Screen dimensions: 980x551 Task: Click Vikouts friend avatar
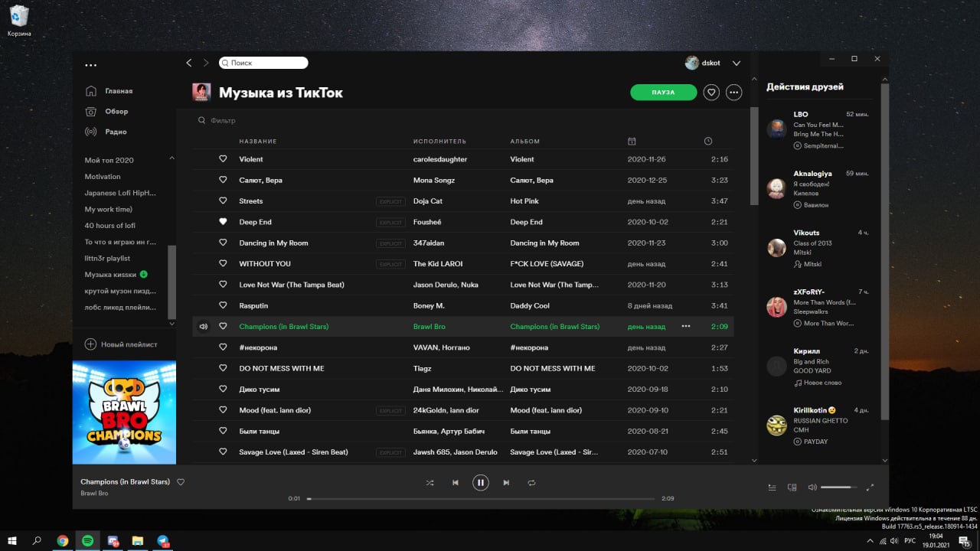click(x=776, y=248)
